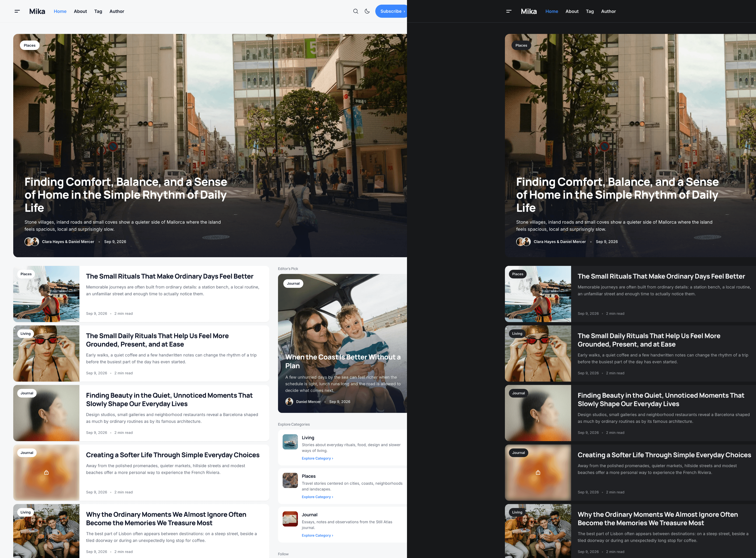This screenshot has width=756, height=558.
Task: Select Author in light theme navigation
Action: 117,11
